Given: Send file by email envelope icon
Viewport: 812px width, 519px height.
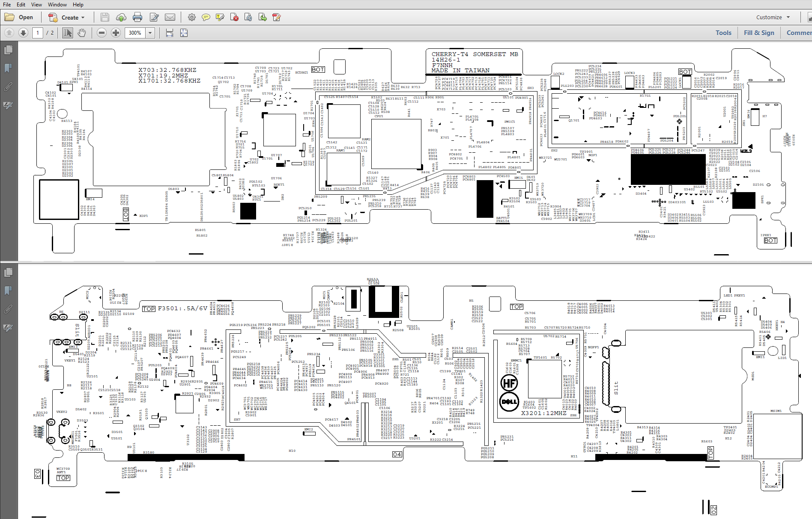Looking at the screenshot, I should pyautogui.click(x=170, y=18).
